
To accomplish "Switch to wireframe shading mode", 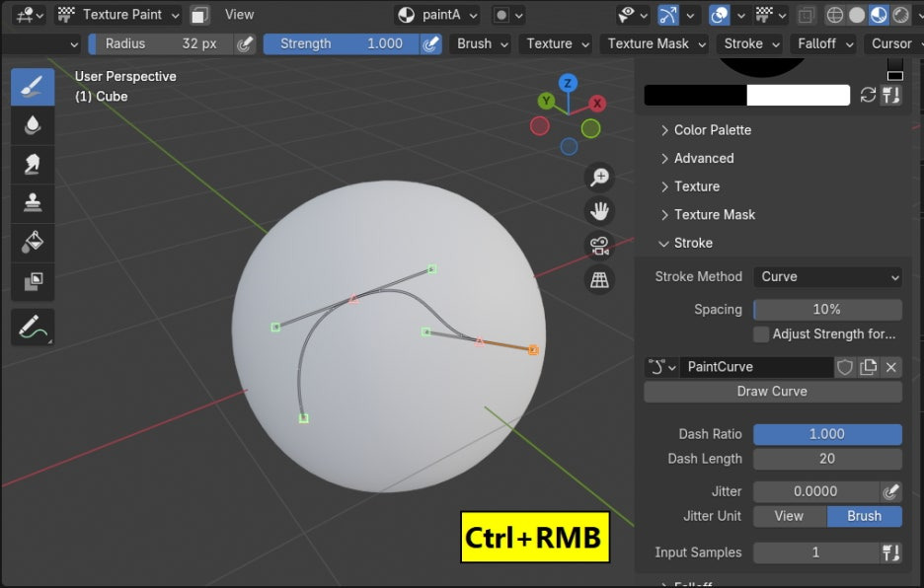I will 834,15.
